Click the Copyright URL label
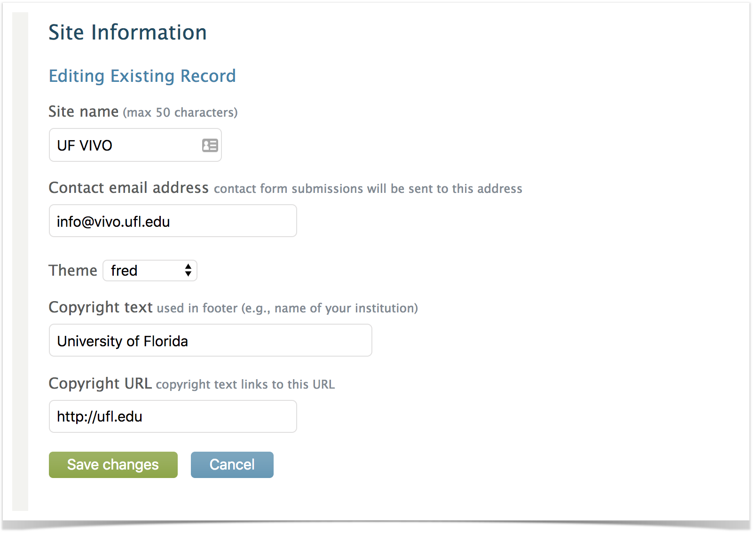Screen dimensions: 756x534 coord(100,383)
